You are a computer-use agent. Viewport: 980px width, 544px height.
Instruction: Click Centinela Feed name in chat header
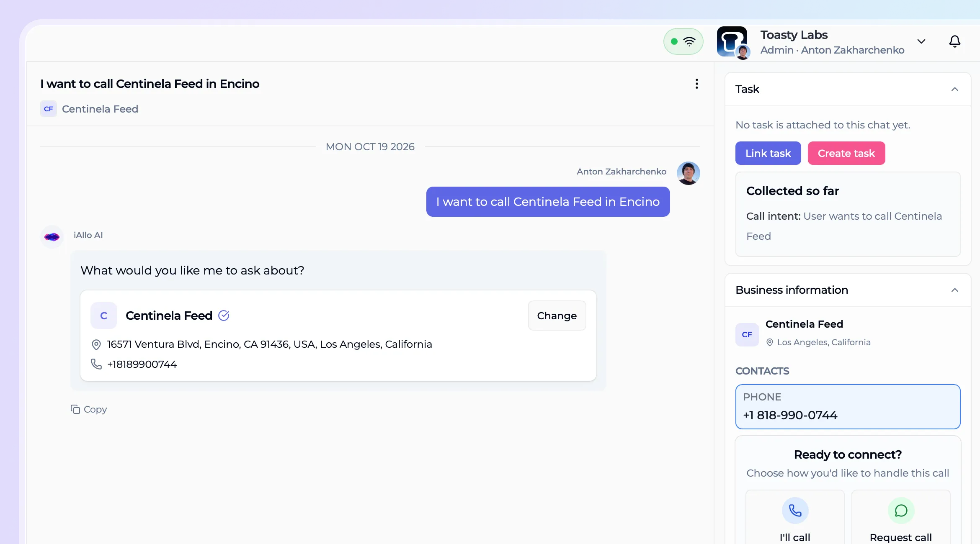click(x=100, y=109)
